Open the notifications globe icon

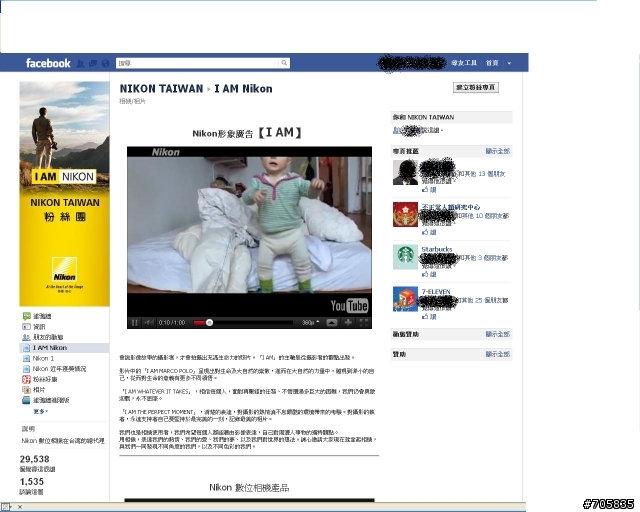pyautogui.click(x=105, y=63)
